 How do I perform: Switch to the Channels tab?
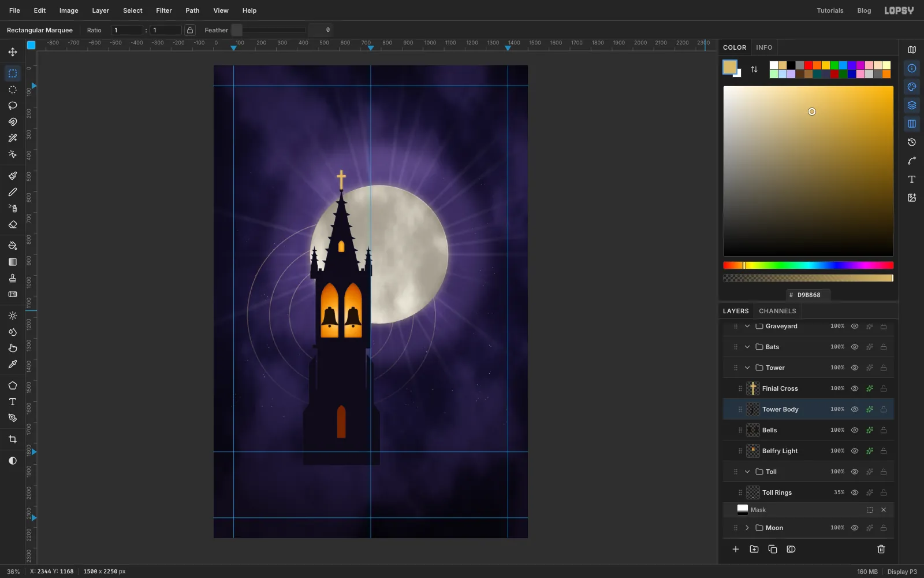point(777,311)
